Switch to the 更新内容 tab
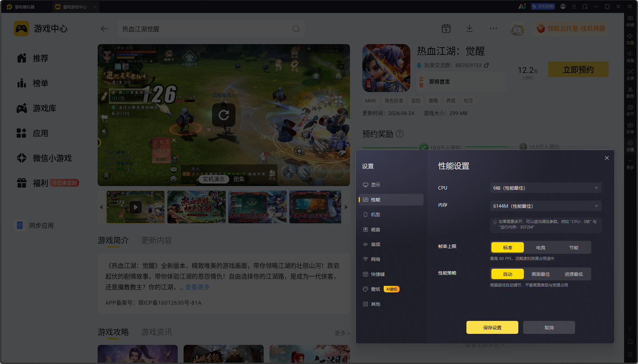 pos(157,240)
